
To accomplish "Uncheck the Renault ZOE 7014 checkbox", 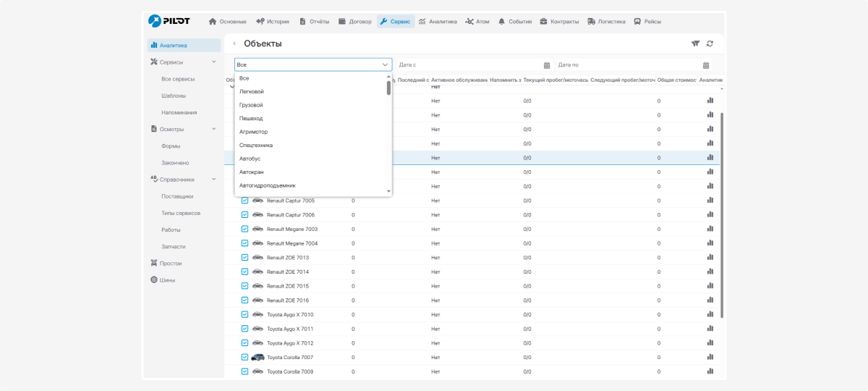I will pos(244,272).
